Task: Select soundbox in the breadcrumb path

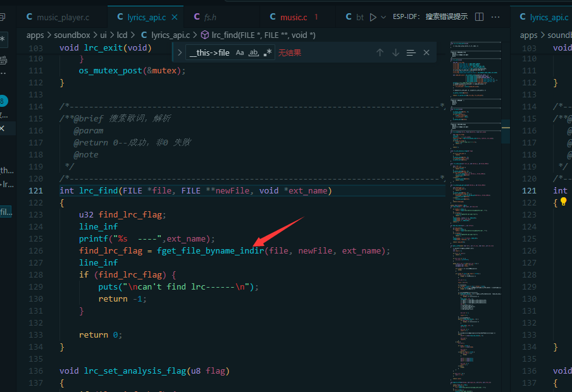Action: click(x=72, y=35)
